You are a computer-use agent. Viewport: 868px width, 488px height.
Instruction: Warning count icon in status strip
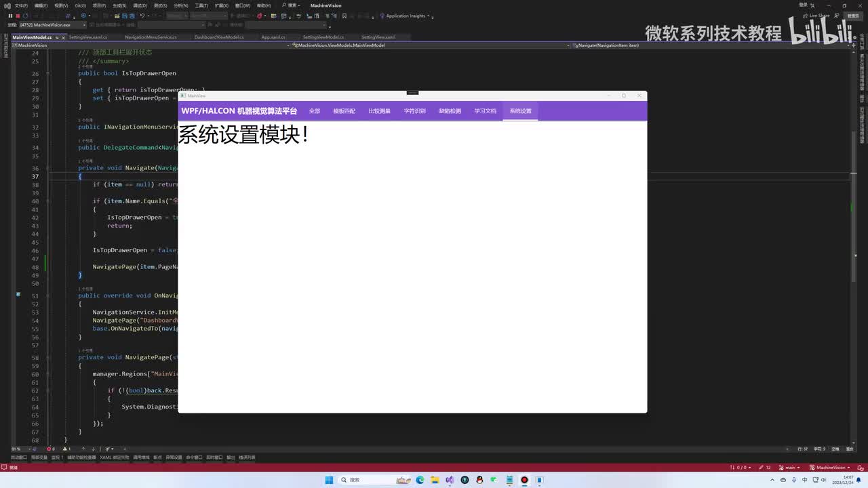pos(65,449)
